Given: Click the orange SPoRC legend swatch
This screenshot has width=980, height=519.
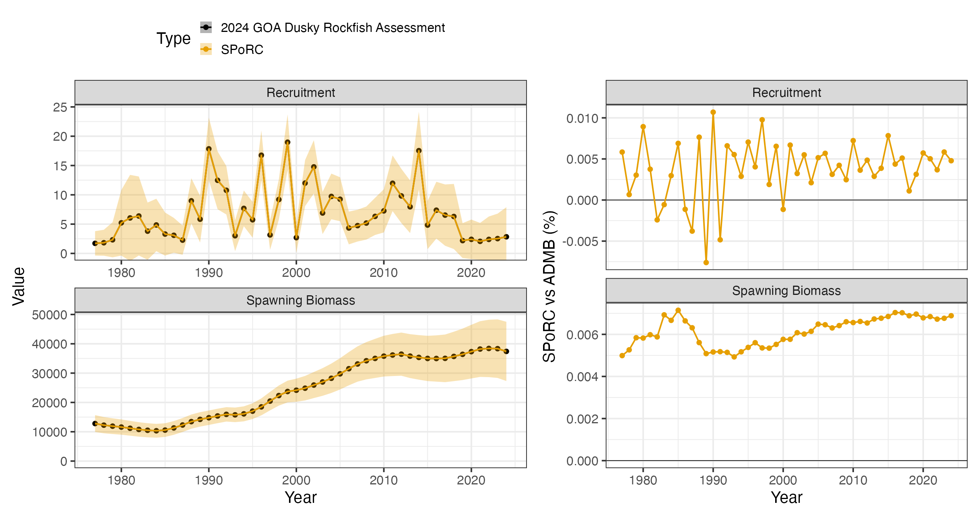Looking at the screenshot, I should tap(206, 49).
